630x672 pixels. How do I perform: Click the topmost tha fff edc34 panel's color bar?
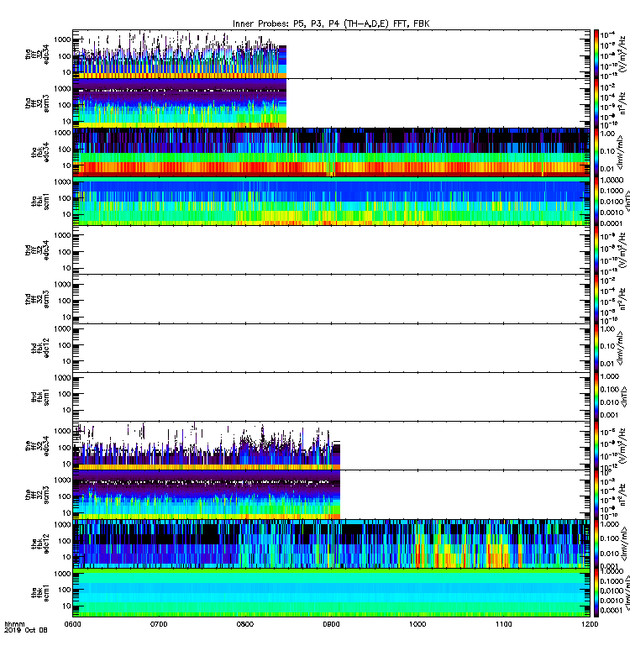point(596,54)
